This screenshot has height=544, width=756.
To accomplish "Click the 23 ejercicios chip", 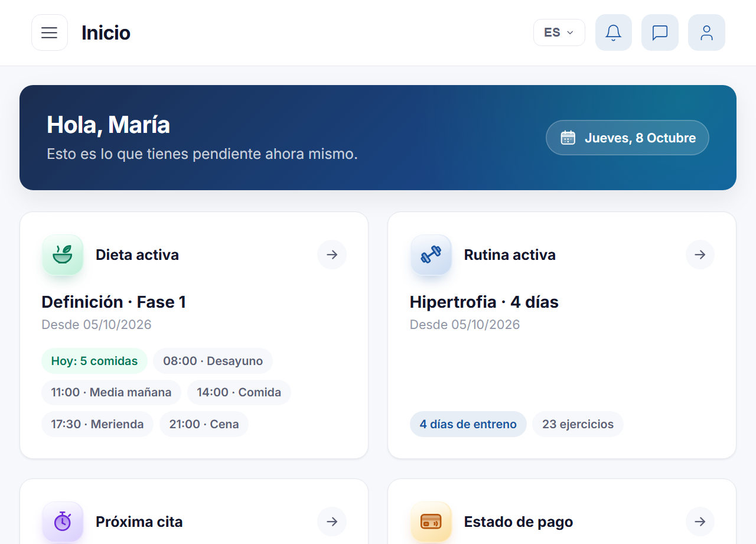I will (x=578, y=424).
